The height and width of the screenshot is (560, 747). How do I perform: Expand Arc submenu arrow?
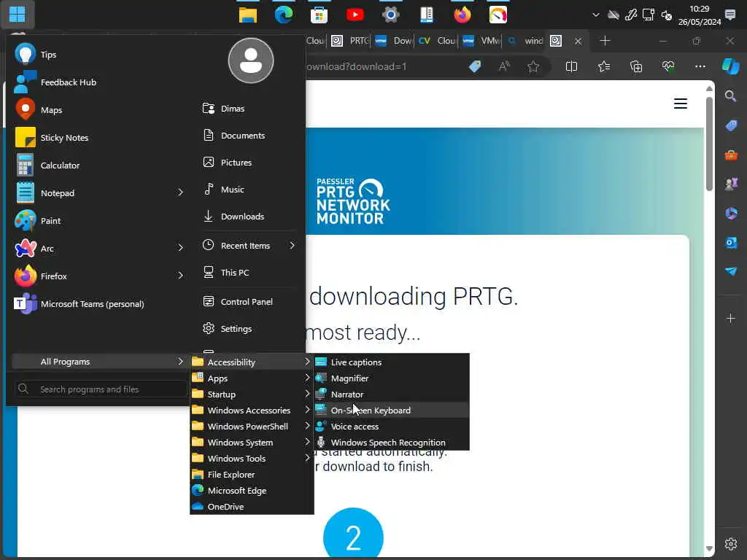pyautogui.click(x=181, y=248)
